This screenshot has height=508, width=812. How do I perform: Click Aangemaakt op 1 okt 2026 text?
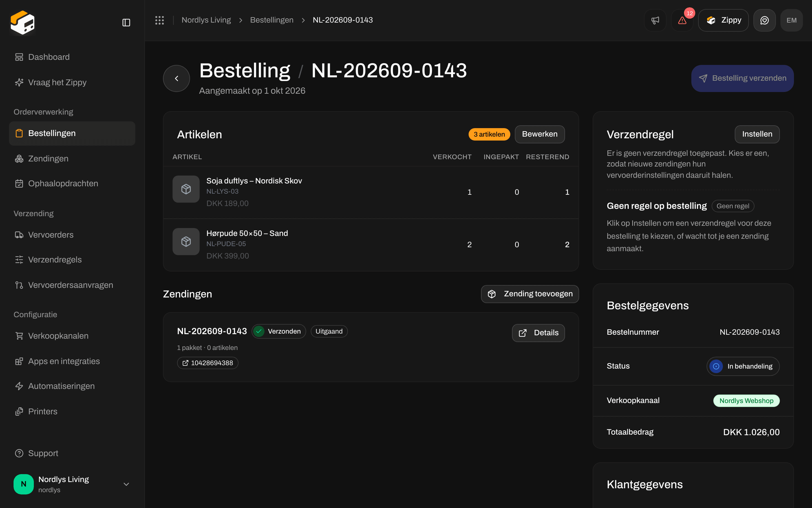[x=252, y=91]
